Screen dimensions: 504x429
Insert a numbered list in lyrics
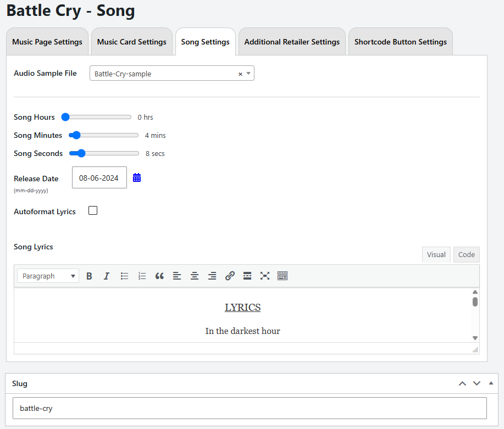coord(142,276)
